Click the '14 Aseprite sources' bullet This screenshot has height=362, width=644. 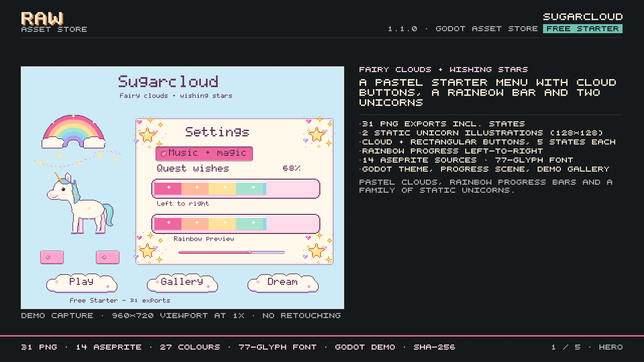(x=466, y=160)
